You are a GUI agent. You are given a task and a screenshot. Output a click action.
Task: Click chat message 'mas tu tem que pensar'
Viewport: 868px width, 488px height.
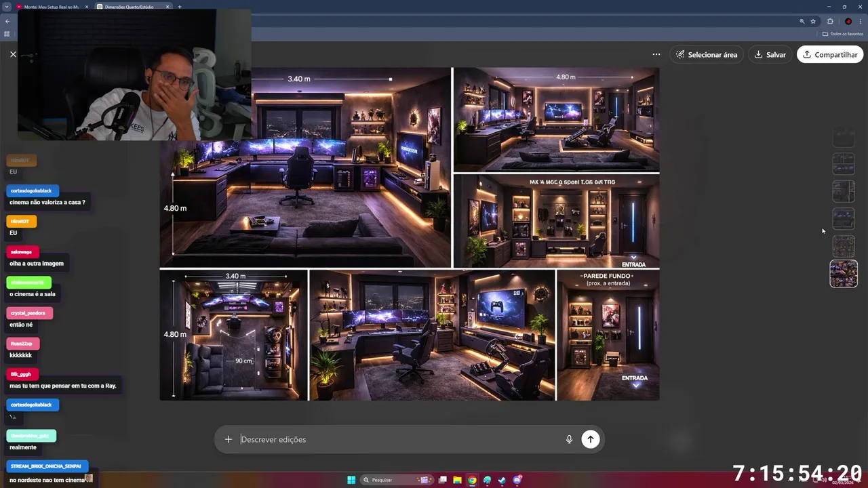(x=63, y=386)
